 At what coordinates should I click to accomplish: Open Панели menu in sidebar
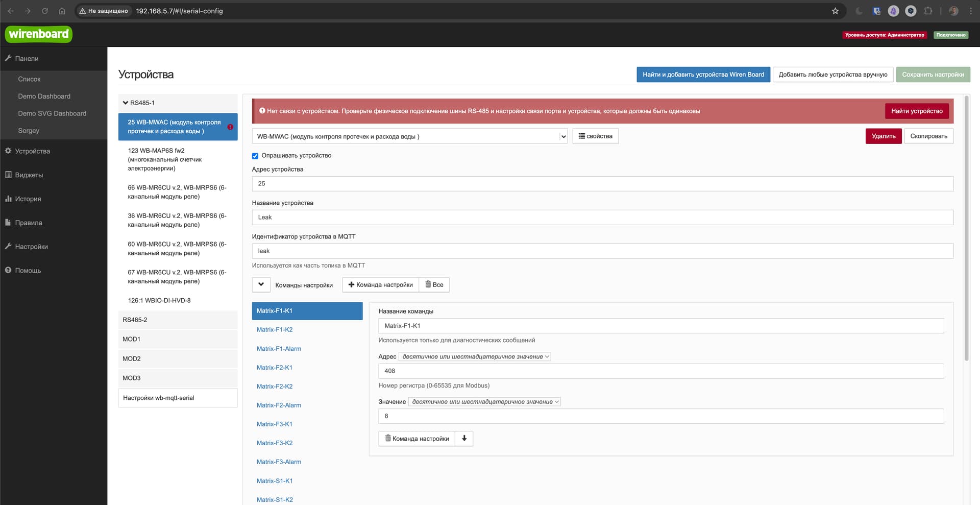(27, 59)
